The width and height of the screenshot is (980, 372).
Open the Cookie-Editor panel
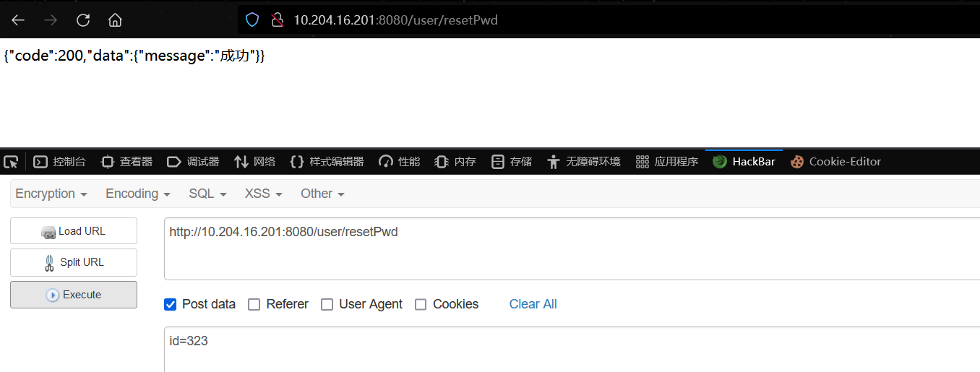835,162
